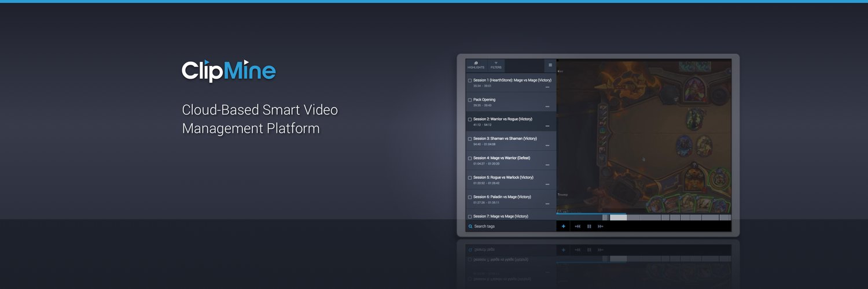The image size is (868, 289).
Task: Pause the video playback
Action: coord(589,227)
